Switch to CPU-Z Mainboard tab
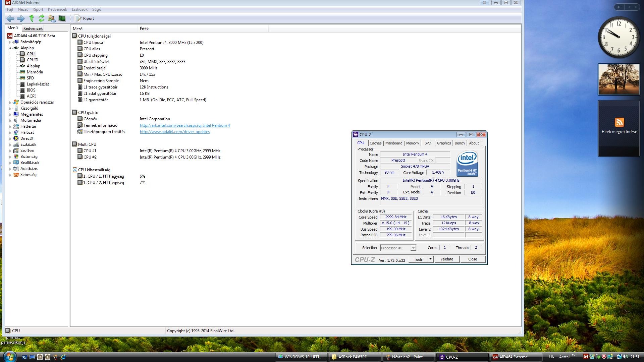The image size is (644, 362). (393, 143)
